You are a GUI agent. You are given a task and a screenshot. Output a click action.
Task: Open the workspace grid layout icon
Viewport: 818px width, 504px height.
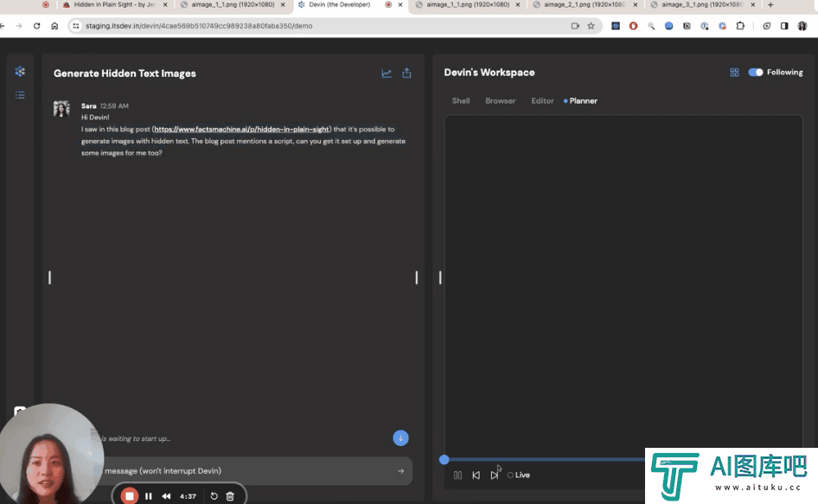pos(734,73)
